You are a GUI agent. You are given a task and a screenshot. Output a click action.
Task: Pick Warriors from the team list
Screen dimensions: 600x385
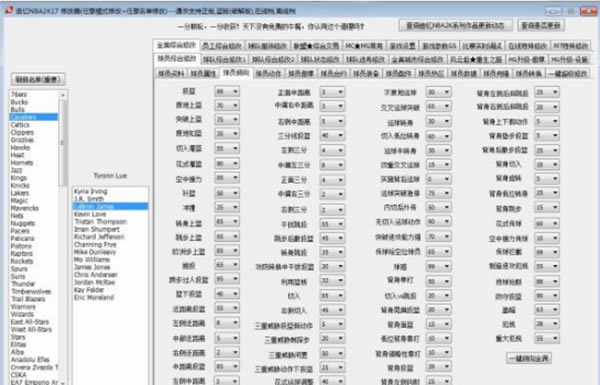pyautogui.click(x=23, y=307)
